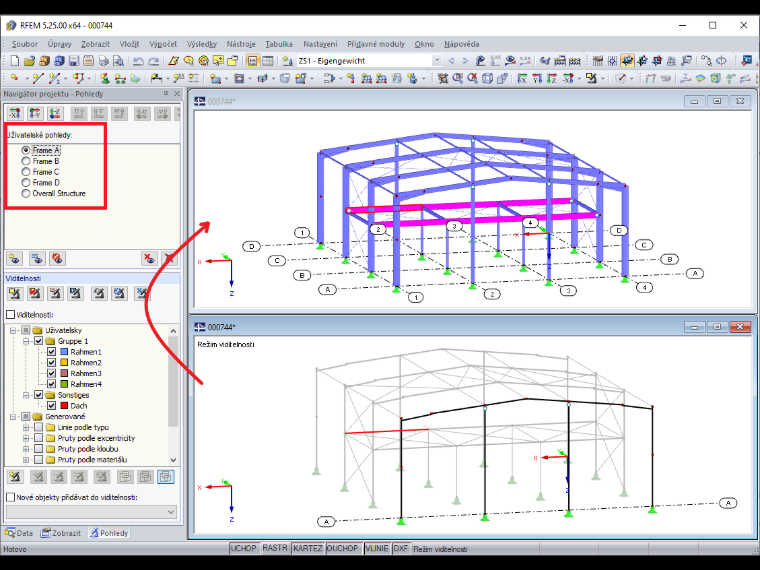The width and height of the screenshot is (760, 570).
Task: Click the view in Z direction icon
Action: click(x=552, y=78)
